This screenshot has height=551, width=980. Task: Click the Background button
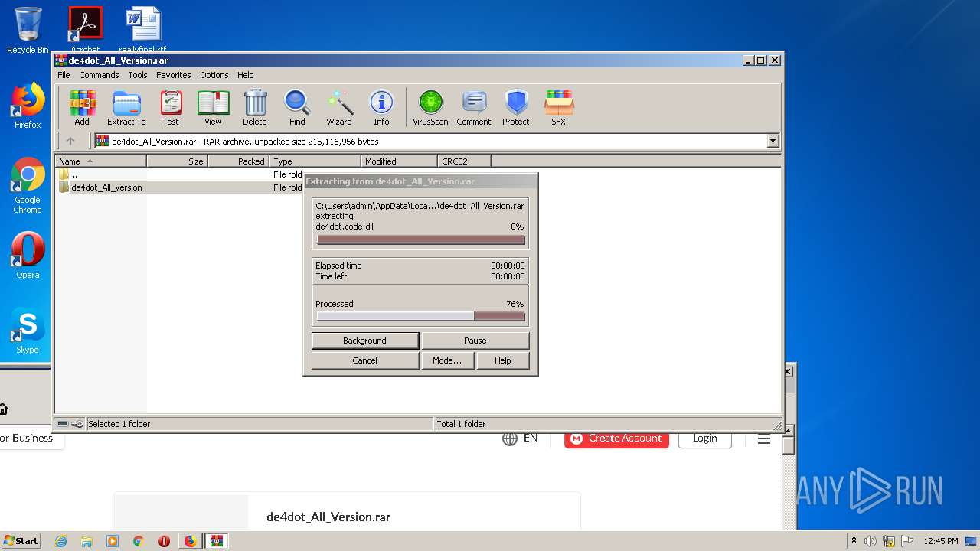[x=365, y=341]
